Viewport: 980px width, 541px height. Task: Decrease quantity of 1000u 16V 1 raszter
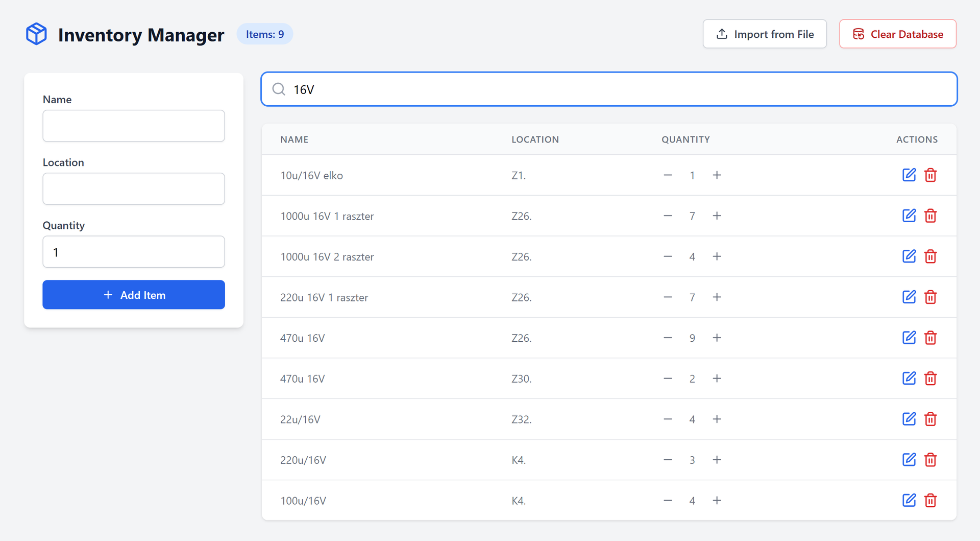[x=668, y=216]
